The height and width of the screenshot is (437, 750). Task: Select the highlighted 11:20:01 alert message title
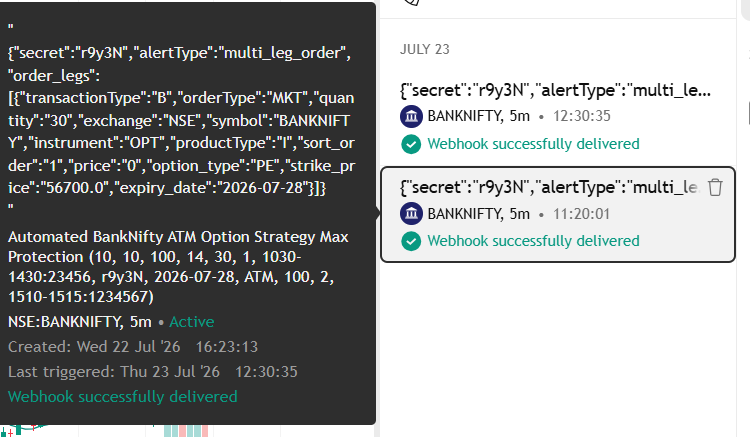550,187
